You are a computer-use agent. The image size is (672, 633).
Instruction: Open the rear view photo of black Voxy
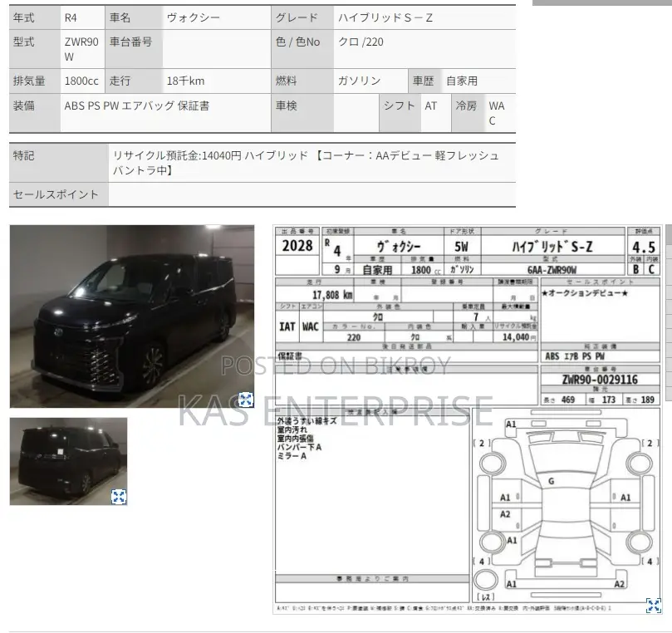tap(69, 462)
